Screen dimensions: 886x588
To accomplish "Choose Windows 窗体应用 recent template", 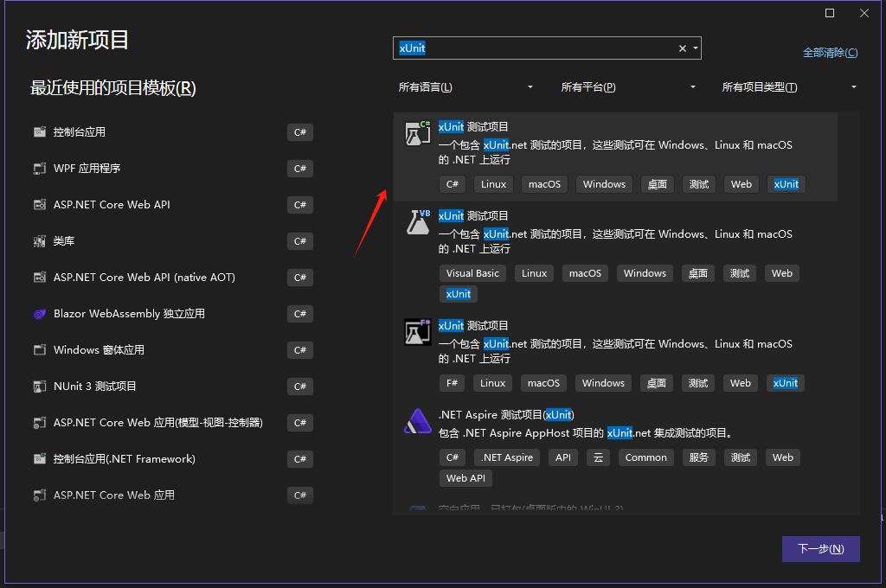I will pyautogui.click(x=173, y=349).
